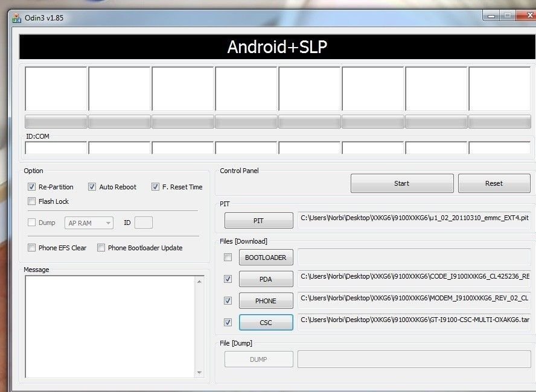
Task: Tick the Dump checkbox
Action: 31,223
